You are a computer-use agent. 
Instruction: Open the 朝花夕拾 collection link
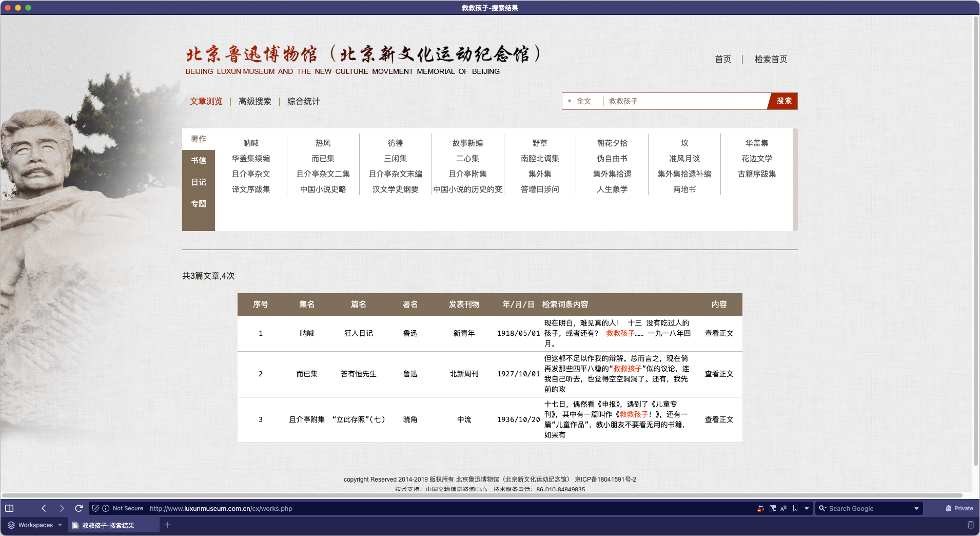pyautogui.click(x=612, y=143)
